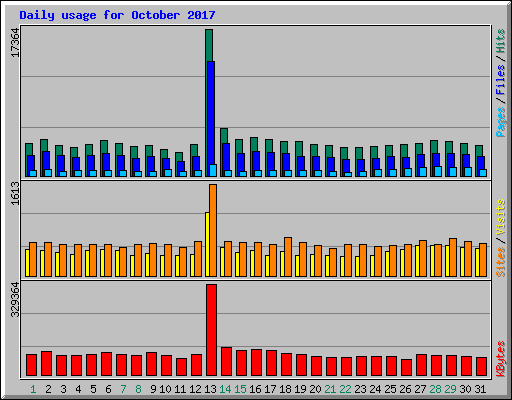Click the red KBytes bar for day 31
This screenshot has height=400, width=512.
pyautogui.click(x=482, y=367)
